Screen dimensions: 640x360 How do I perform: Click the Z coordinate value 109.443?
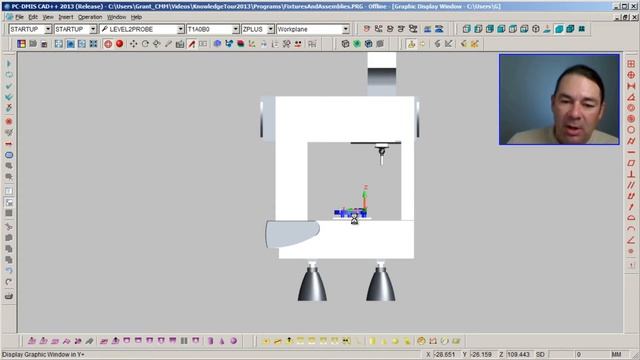coord(518,354)
